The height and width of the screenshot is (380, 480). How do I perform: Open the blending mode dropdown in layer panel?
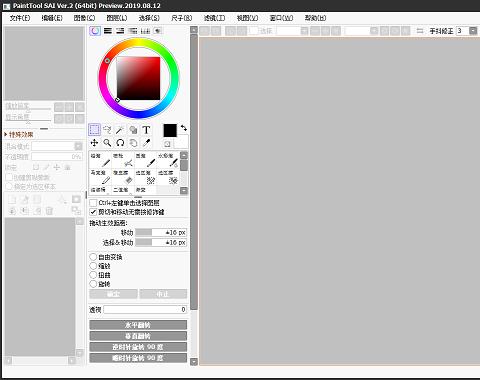tap(78, 146)
